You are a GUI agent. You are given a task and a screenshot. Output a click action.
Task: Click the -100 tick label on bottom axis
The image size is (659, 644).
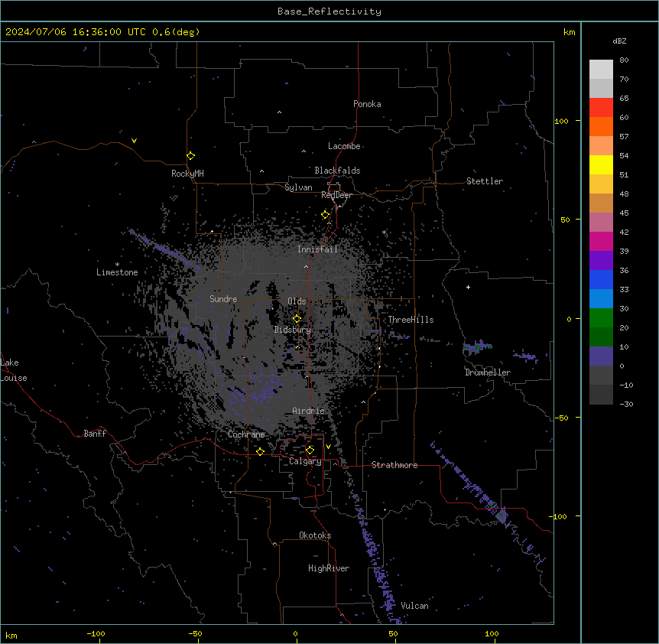pos(96,633)
